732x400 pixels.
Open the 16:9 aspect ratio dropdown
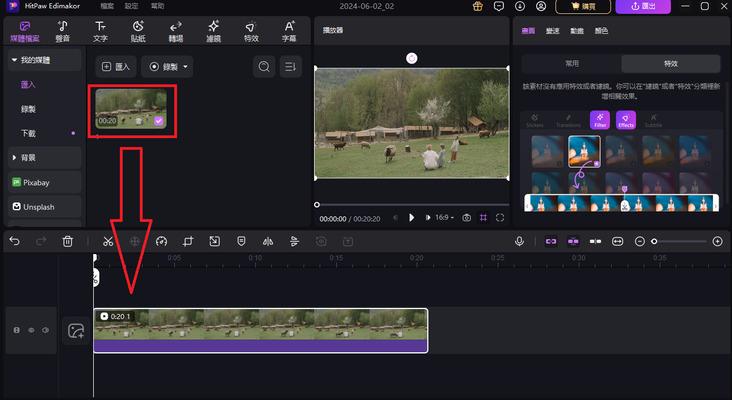pyautogui.click(x=444, y=218)
